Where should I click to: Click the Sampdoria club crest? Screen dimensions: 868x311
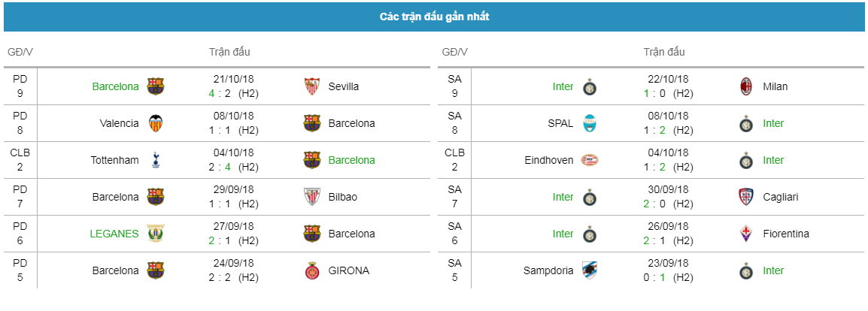click(590, 270)
